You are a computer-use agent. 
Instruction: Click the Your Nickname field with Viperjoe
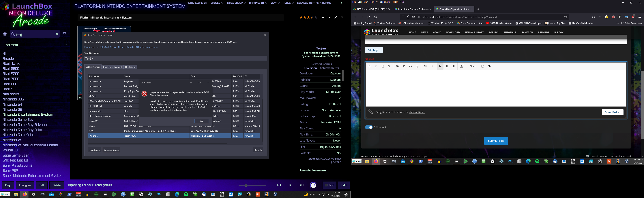coord(175,58)
